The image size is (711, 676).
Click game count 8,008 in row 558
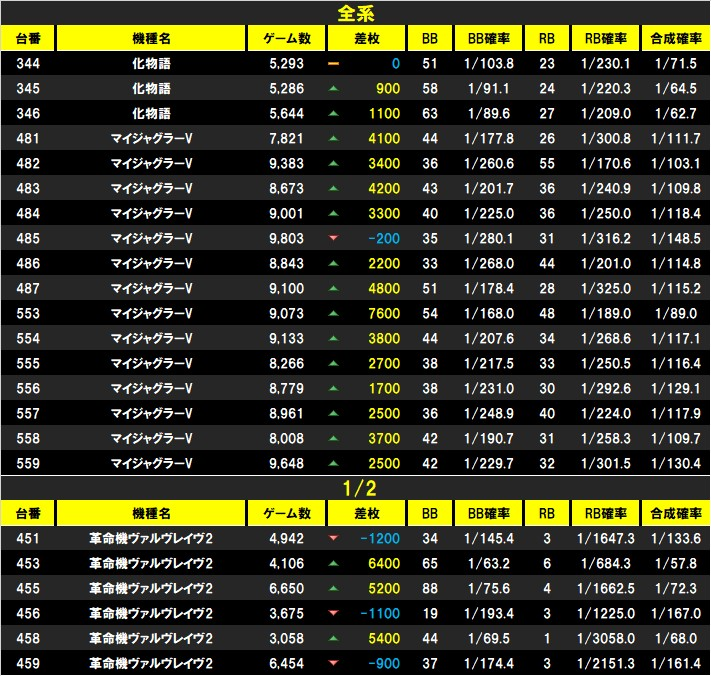coord(286,438)
